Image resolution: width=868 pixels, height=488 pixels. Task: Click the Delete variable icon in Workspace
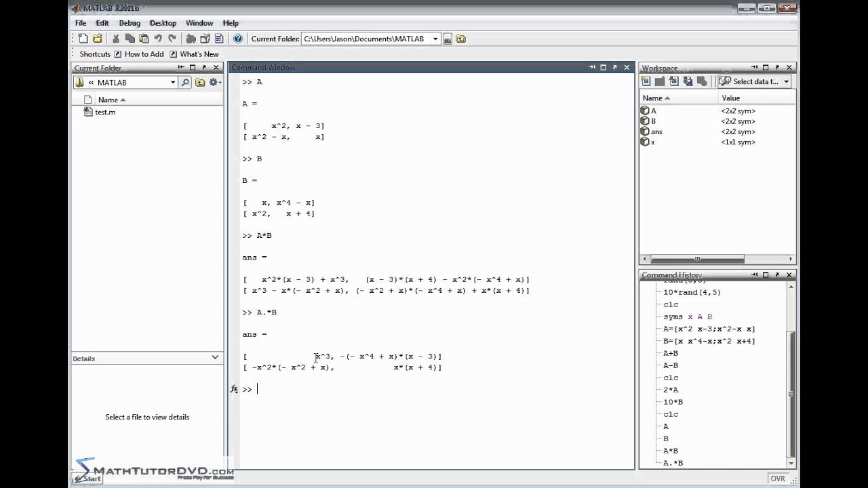click(x=702, y=81)
